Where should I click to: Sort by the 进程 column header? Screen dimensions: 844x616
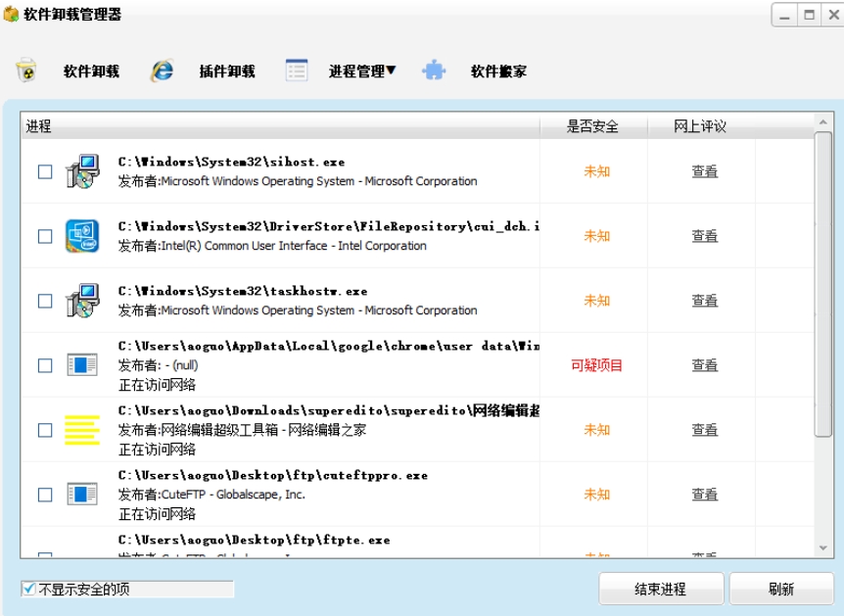pyautogui.click(x=280, y=126)
